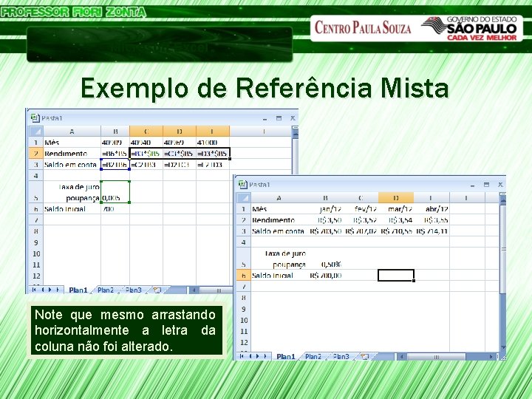Click Excel workbook icon in left Pasta1 title
This screenshot has width=532, height=399.
(x=35, y=117)
